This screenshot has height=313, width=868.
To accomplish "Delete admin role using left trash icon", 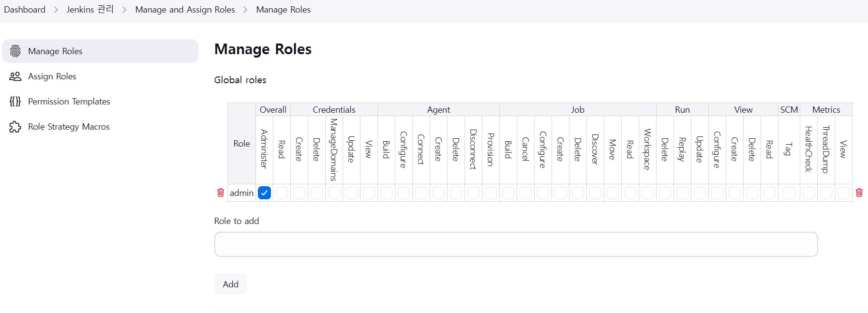I will (x=221, y=193).
